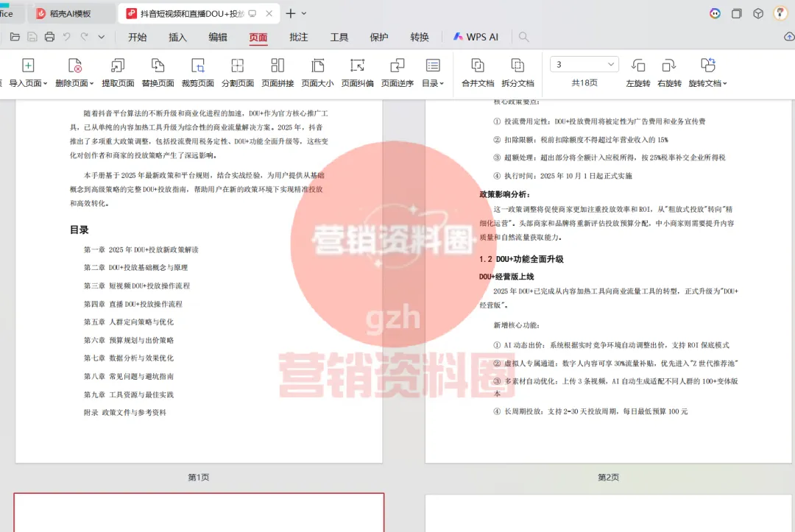
Task: Open the 转换 tab
Action: point(420,37)
